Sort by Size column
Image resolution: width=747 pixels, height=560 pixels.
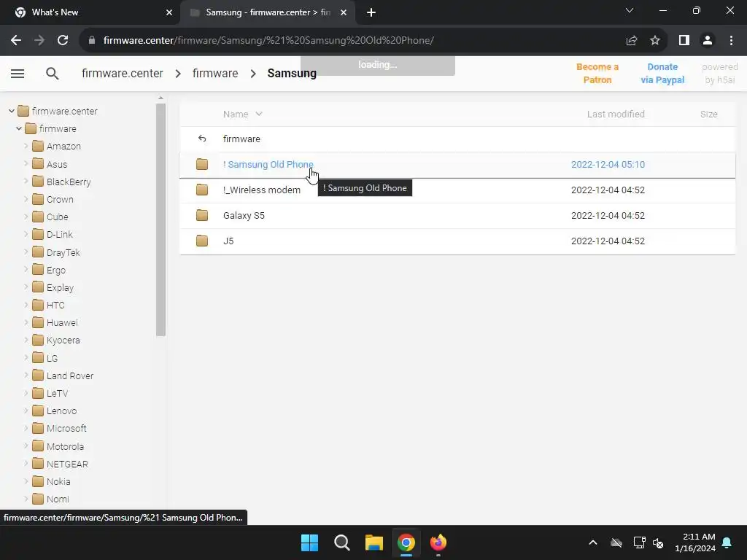pos(709,114)
